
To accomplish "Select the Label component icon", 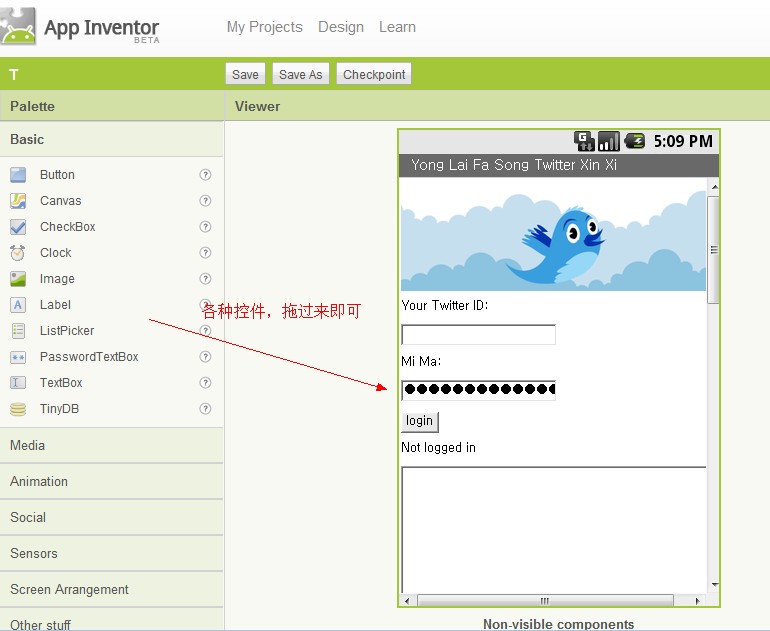I will 18,305.
